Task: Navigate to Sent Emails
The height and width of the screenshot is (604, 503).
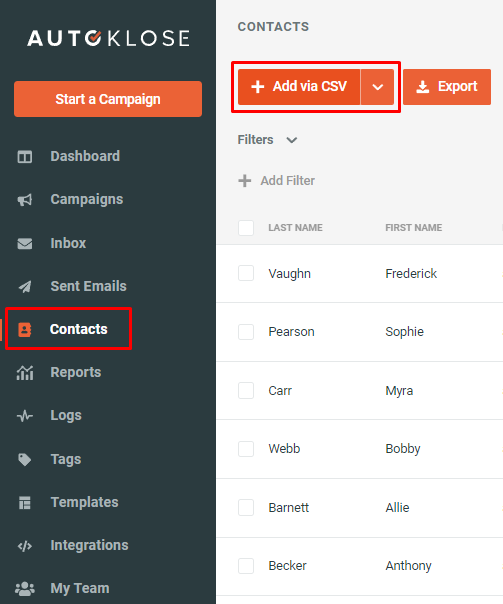Action: click(88, 286)
